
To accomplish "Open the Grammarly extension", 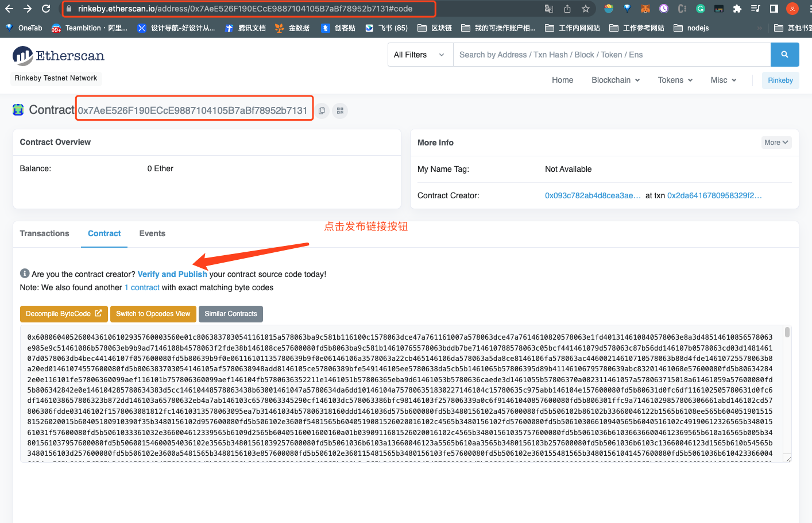I will coord(700,9).
